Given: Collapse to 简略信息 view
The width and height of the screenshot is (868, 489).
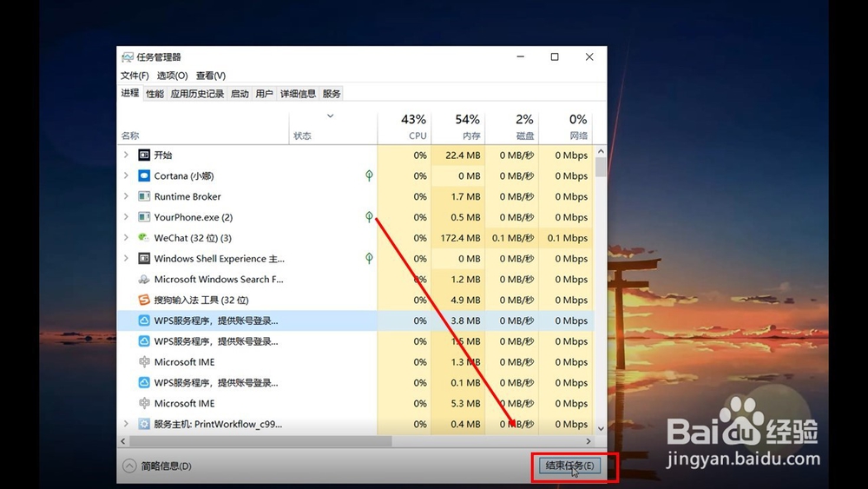Looking at the screenshot, I should tap(157, 466).
